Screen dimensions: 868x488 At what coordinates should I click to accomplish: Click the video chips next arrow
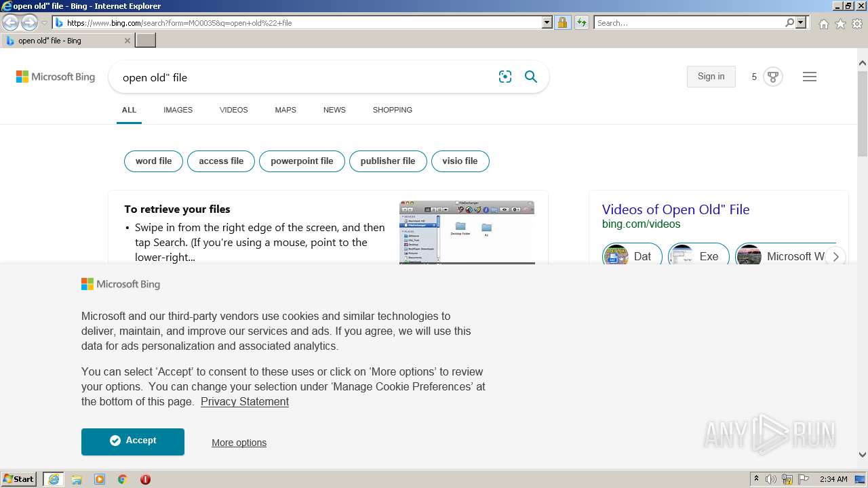click(x=835, y=256)
